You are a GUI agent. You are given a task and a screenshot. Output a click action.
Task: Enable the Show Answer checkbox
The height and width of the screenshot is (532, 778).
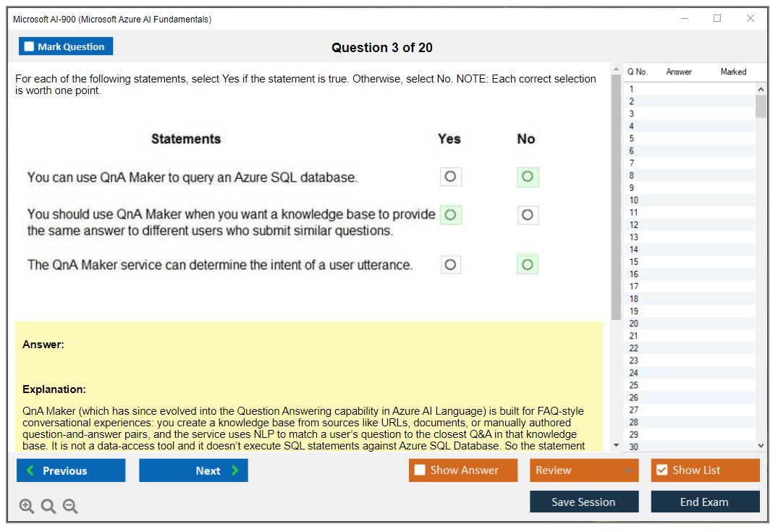click(x=419, y=470)
